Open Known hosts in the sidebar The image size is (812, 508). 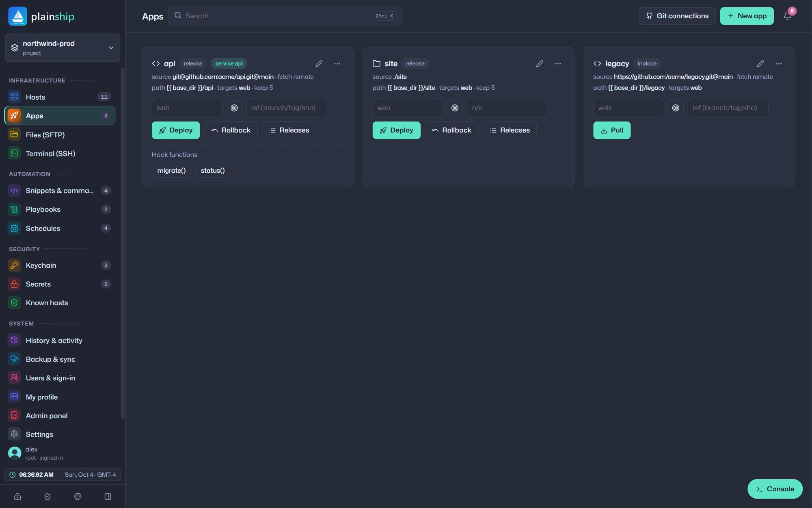[60, 303]
